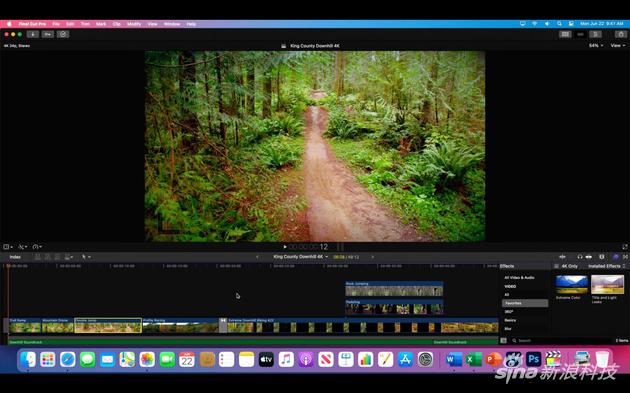Click the append-clip edit icon in timeline toolbar
This screenshot has height=393, width=630.
(57, 257)
